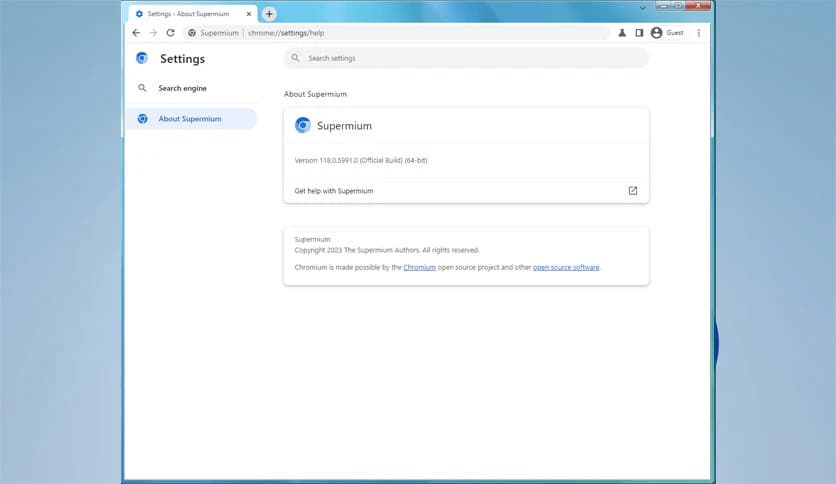Click the Supermium logo beside Settings title
Screen dimensions: 836x484
point(142,58)
